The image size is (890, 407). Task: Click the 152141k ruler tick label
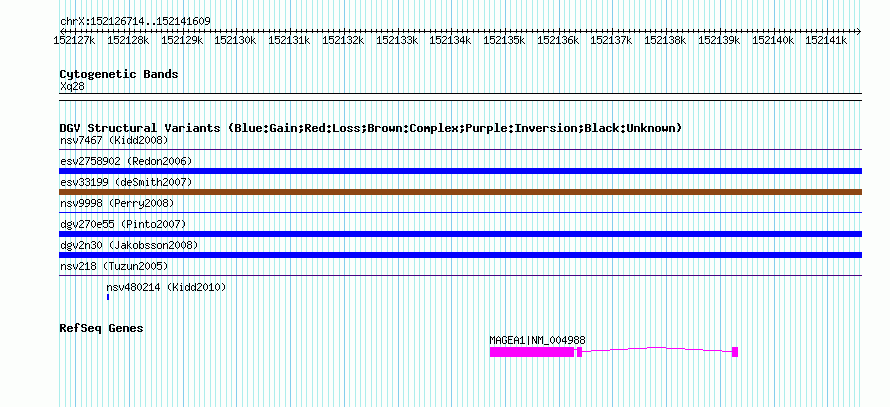[x=826, y=40]
